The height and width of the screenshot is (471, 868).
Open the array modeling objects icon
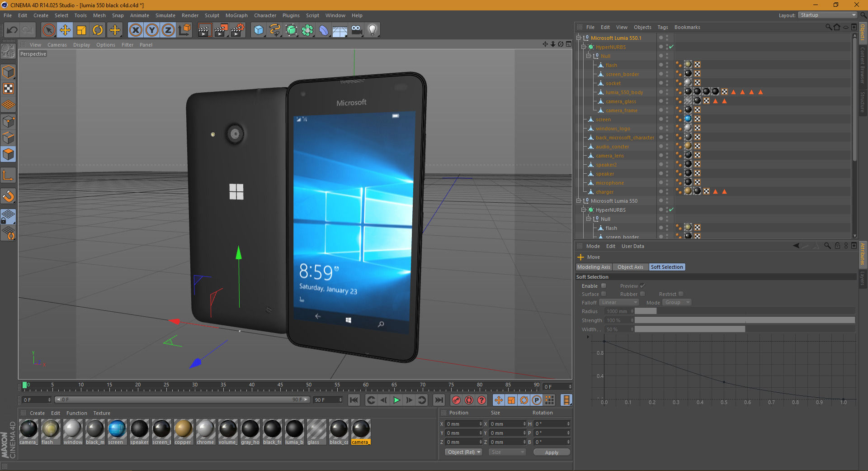307,30
